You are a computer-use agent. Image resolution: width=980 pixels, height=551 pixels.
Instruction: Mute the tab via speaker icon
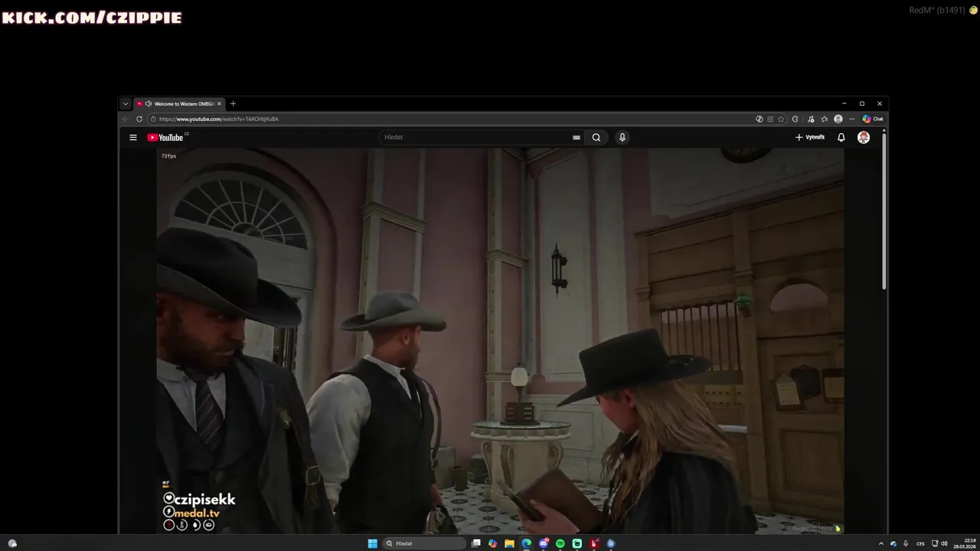pyautogui.click(x=149, y=104)
